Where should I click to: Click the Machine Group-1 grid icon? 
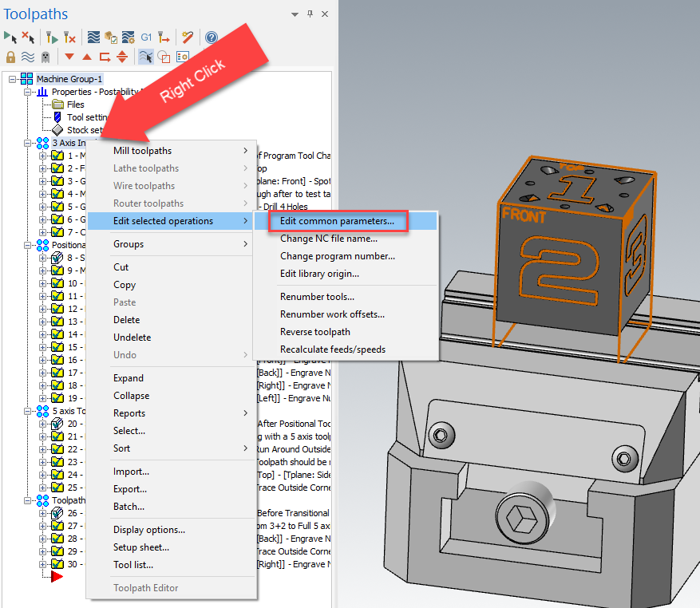pos(27,79)
